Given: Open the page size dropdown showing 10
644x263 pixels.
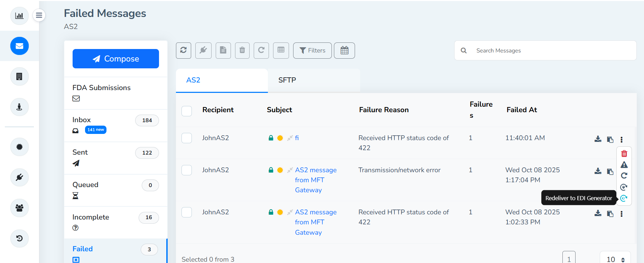Looking at the screenshot, I should point(615,259).
